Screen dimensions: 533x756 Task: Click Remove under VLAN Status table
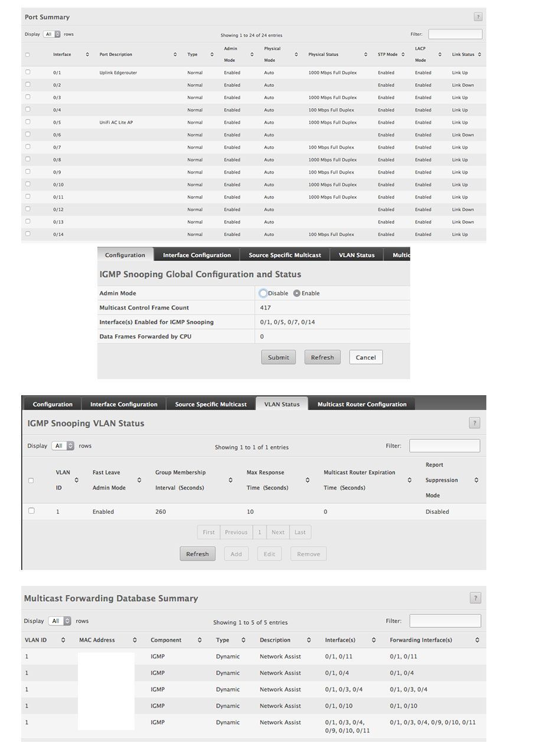tap(309, 554)
